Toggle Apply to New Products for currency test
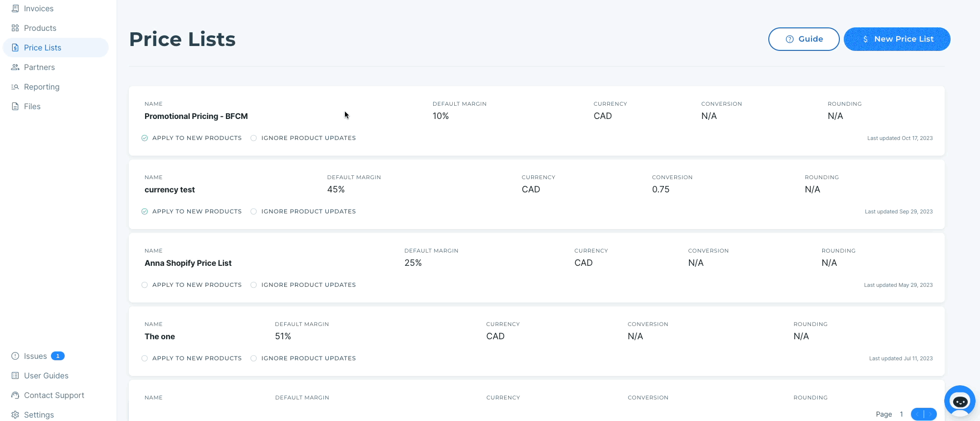Viewport: 980px width, 421px height. [x=145, y=211]
